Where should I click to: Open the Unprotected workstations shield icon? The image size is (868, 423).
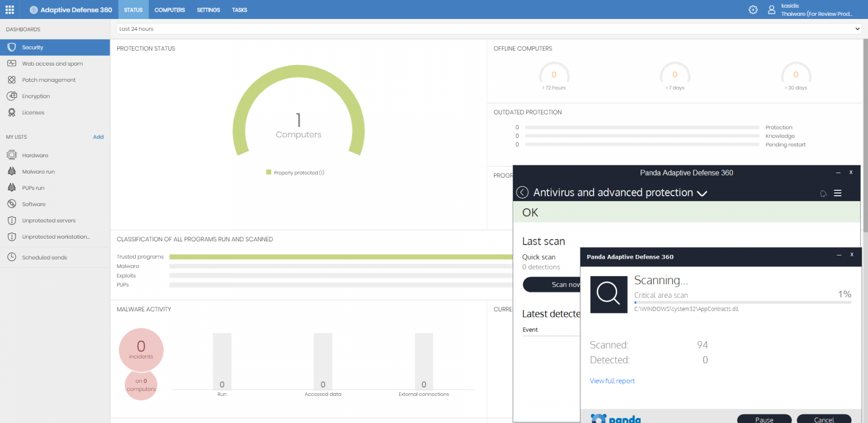tap(12, 236)
